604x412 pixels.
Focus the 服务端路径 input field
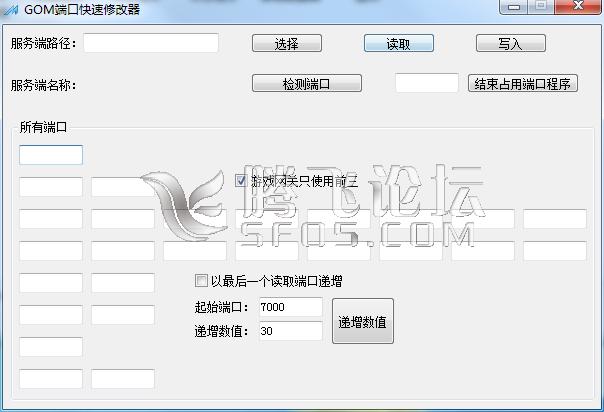151,43
